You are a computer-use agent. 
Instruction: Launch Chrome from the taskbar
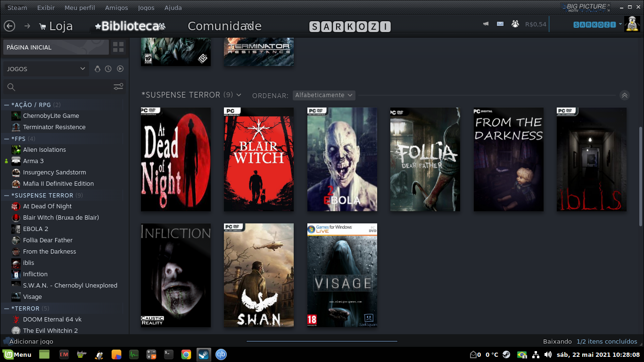(186, 354)
